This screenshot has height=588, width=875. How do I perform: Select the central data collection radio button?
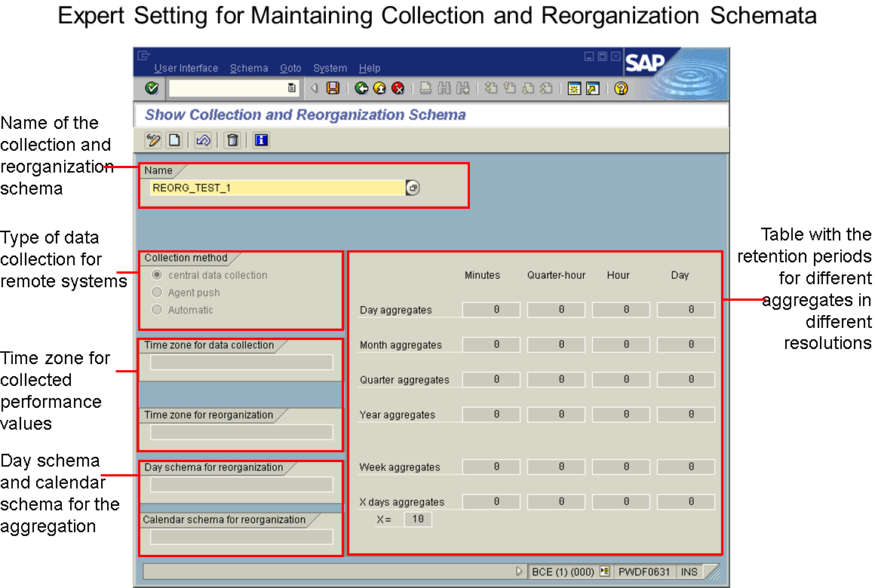pyautogui.click(x=157, y=275)
